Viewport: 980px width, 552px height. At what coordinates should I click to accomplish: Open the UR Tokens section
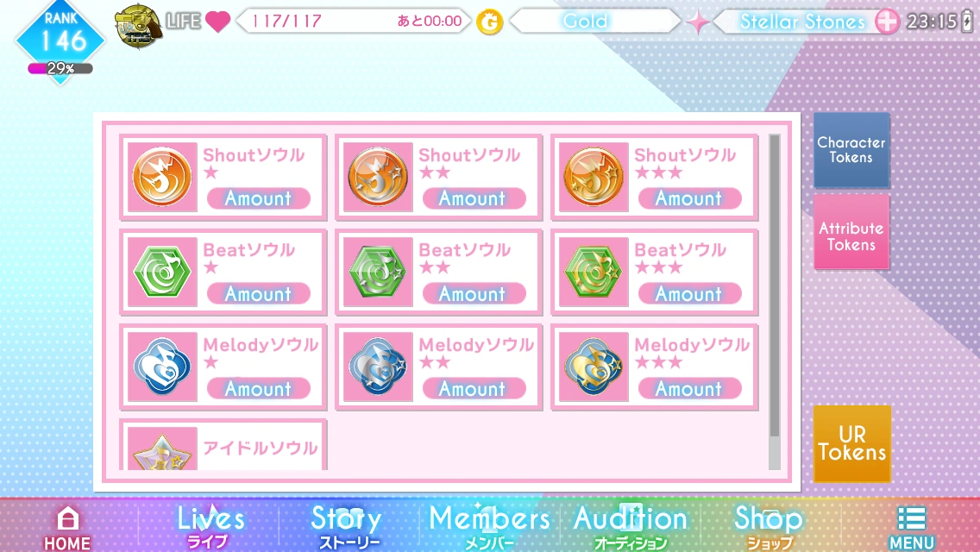click(851, 444)
